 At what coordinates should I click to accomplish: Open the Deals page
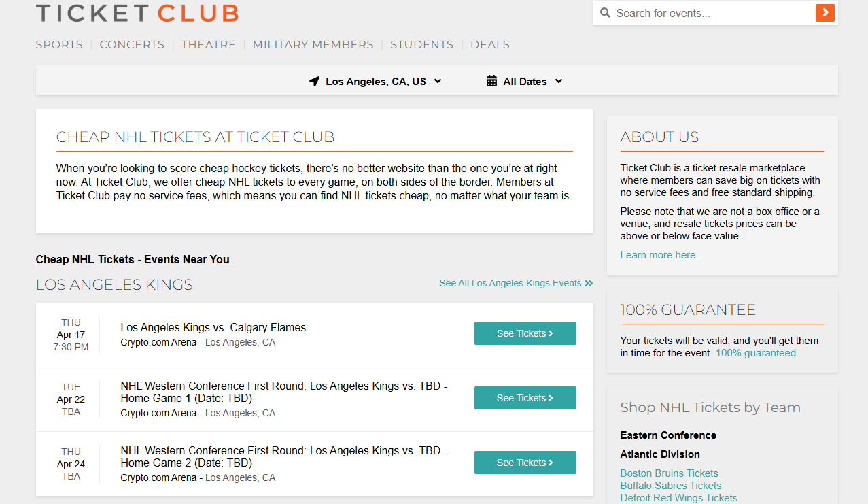(x=489, y=45)
